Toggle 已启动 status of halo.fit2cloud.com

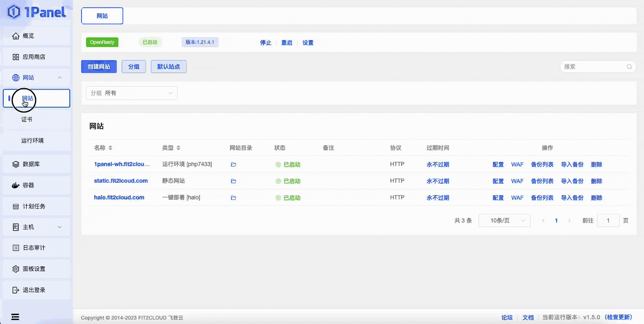point(288,198)
